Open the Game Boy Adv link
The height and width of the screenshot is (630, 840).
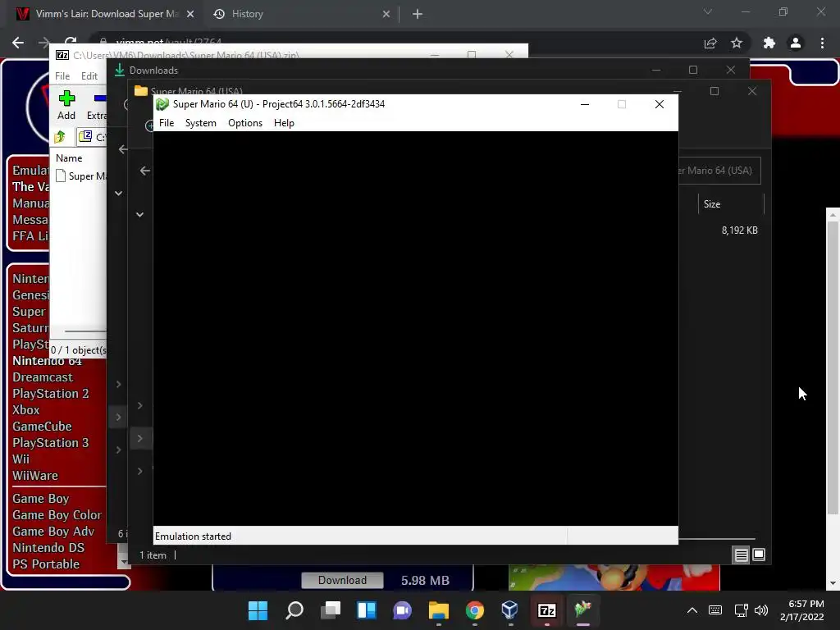click(53, 532)
